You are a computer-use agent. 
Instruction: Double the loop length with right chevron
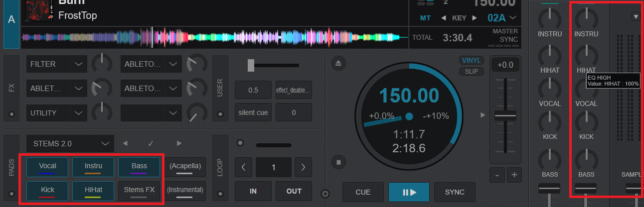point(303,167)
